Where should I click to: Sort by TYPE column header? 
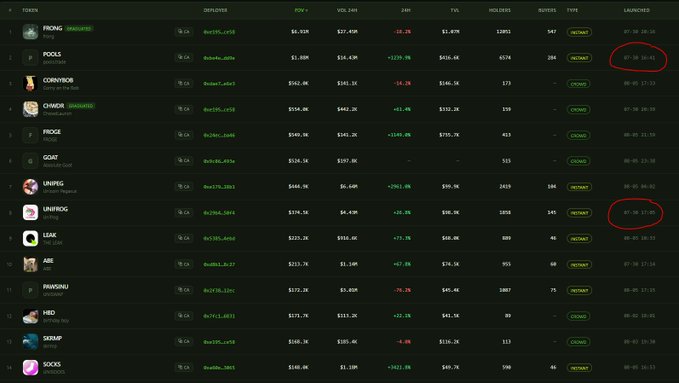point(572,10)
